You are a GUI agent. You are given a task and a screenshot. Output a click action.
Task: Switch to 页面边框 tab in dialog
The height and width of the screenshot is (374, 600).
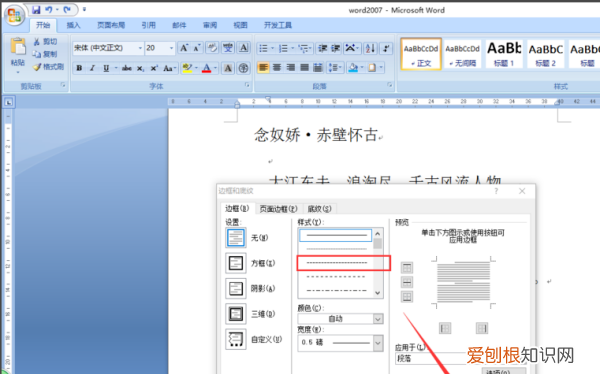point(278,209)
